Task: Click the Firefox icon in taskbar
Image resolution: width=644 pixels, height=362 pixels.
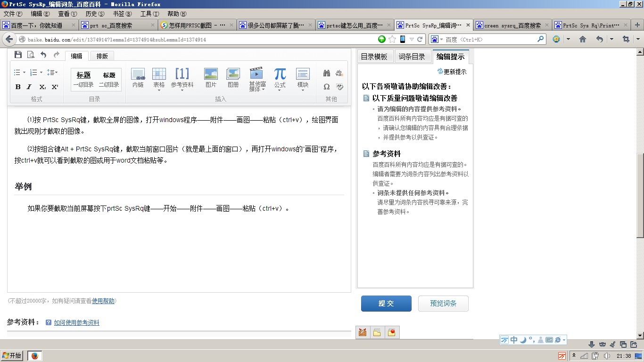Action: click(34, 356)
